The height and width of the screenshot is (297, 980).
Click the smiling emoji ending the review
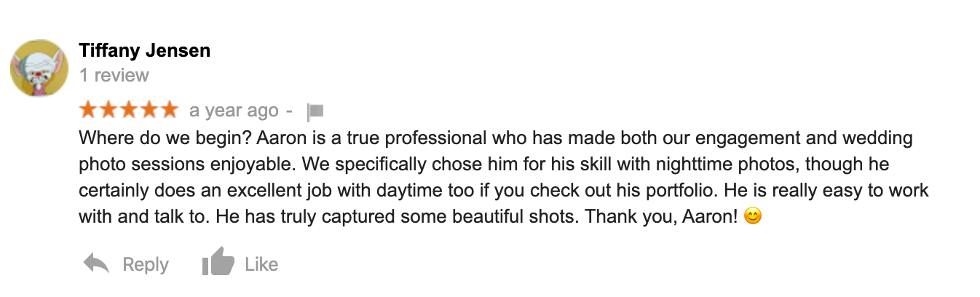pos(753,217)
